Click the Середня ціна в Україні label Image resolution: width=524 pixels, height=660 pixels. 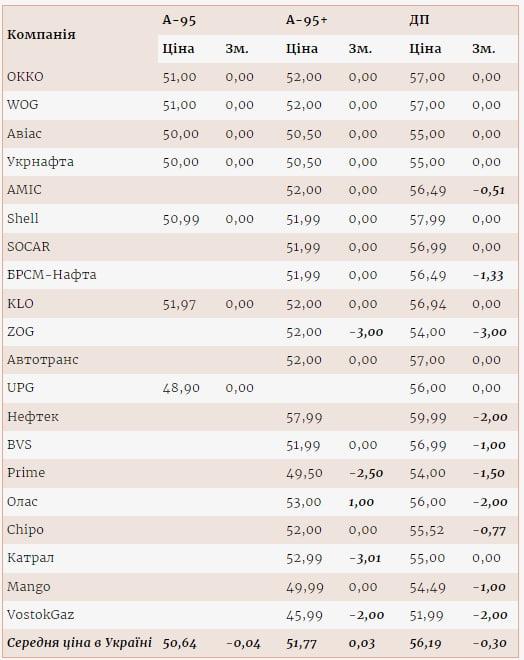pyautogui.click(x=80, y=643)
